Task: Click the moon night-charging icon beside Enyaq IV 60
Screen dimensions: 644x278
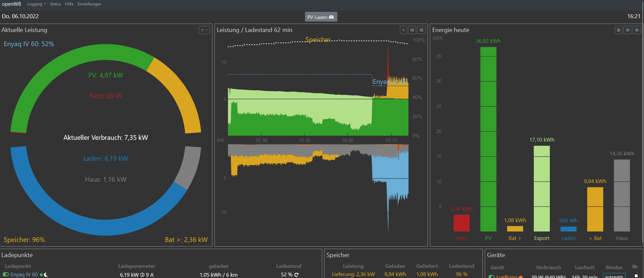Action: pos(46,275)
